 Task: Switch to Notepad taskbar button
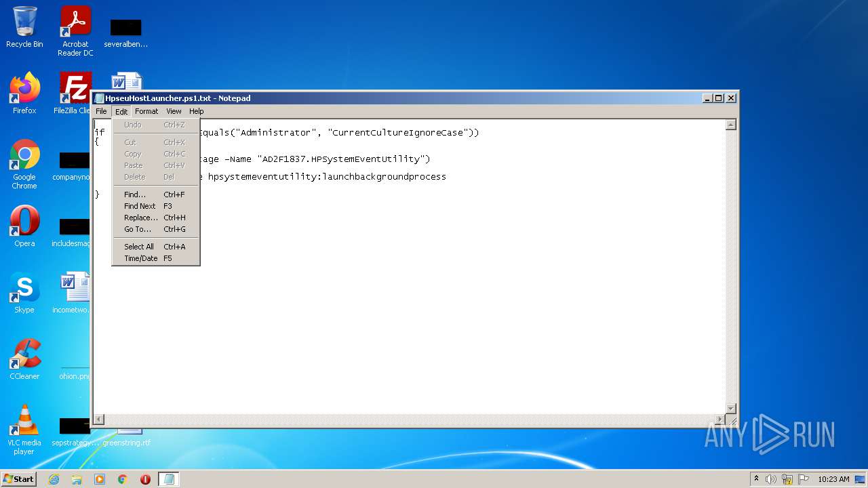tap(169, 479)
